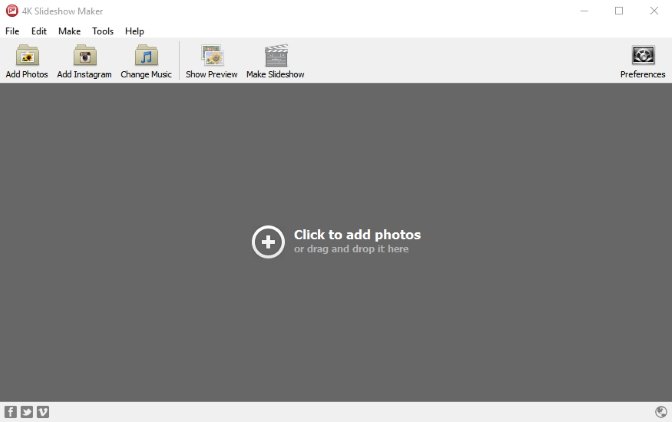This screenshot has height=422, width=672.
Task: Close the 4K Slideshow Maker window
Action: pyautogui.click(x=654, y=11)
